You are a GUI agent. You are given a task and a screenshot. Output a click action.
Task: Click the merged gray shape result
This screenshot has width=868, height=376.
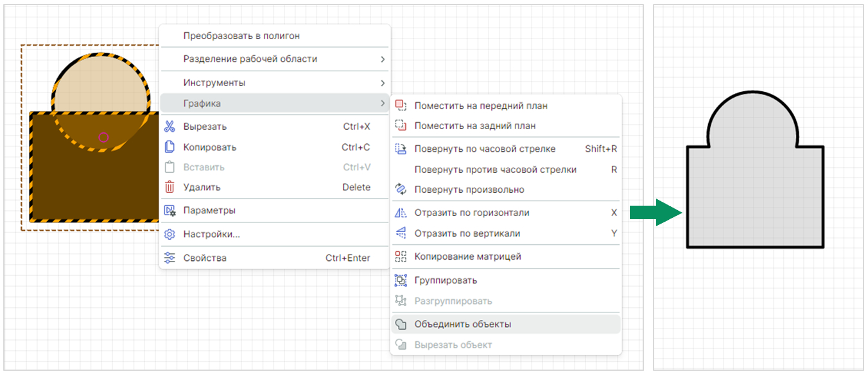[754, 193]
